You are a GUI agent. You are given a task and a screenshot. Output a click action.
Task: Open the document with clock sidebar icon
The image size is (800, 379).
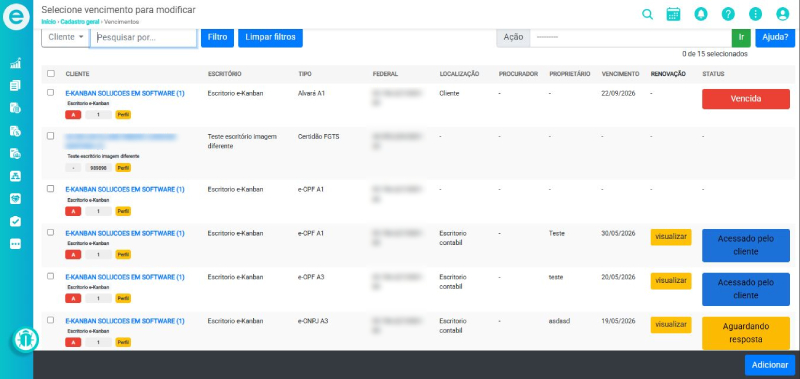pos(15,131)
